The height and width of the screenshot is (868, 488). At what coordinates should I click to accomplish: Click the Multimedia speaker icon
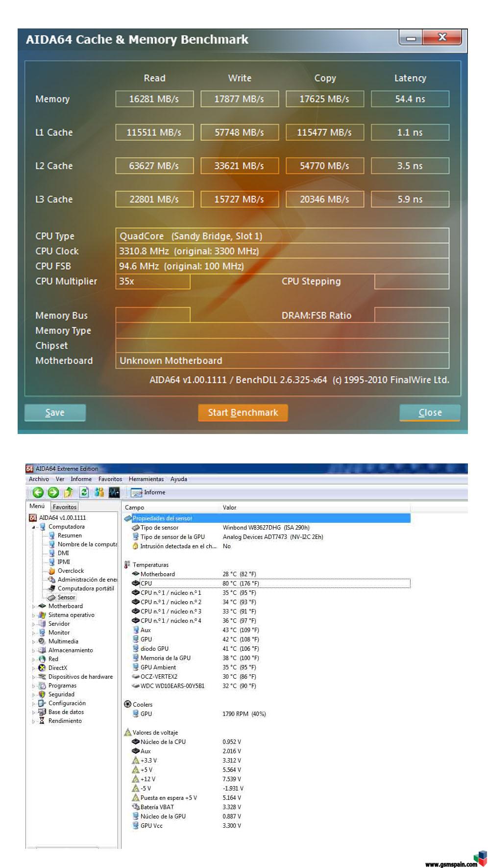coord(42,641)
